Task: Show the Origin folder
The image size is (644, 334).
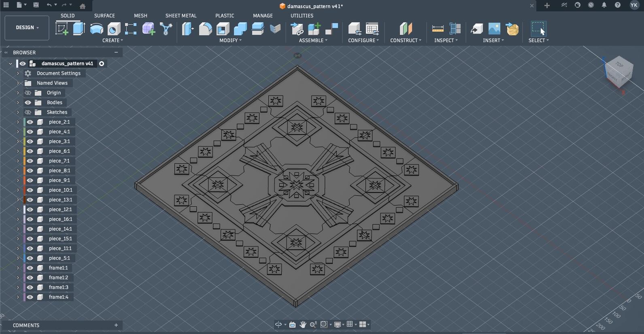Action: pyautogui.click(x=28, y=93)
